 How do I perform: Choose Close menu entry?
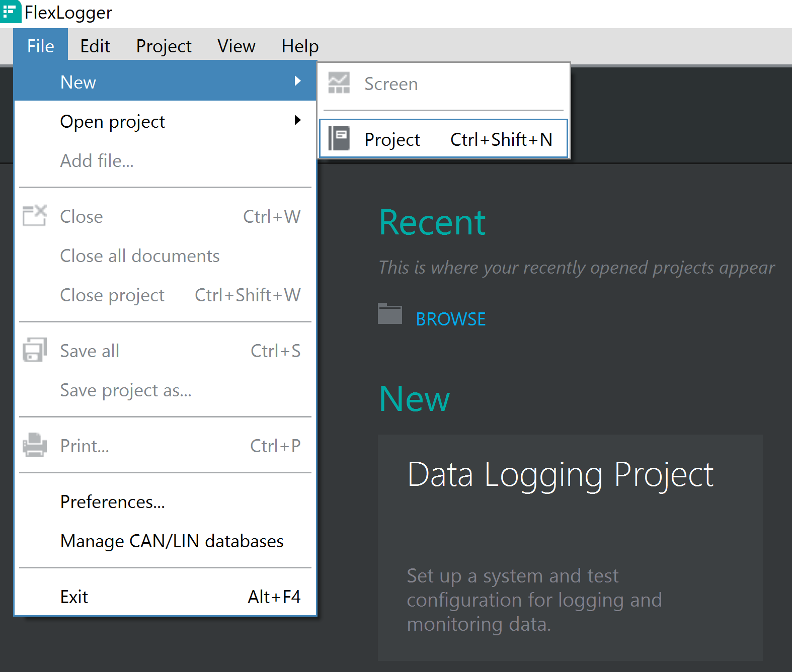(x=166, y=216)
